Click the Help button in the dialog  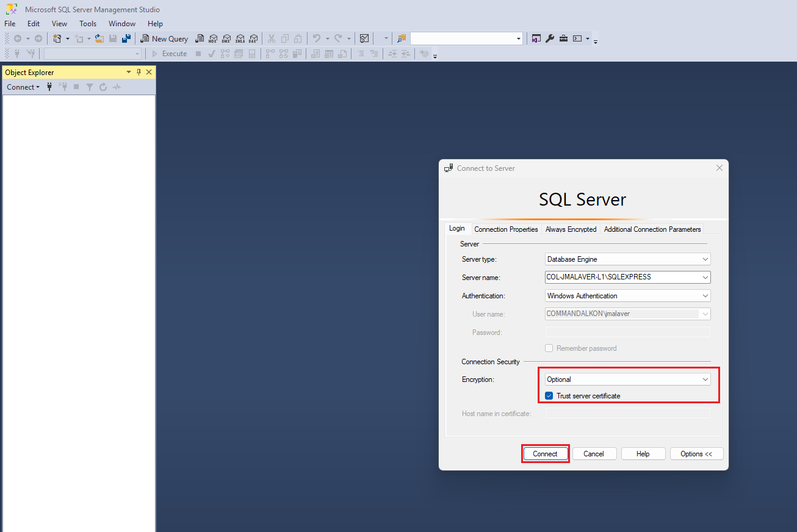(643, 454)
